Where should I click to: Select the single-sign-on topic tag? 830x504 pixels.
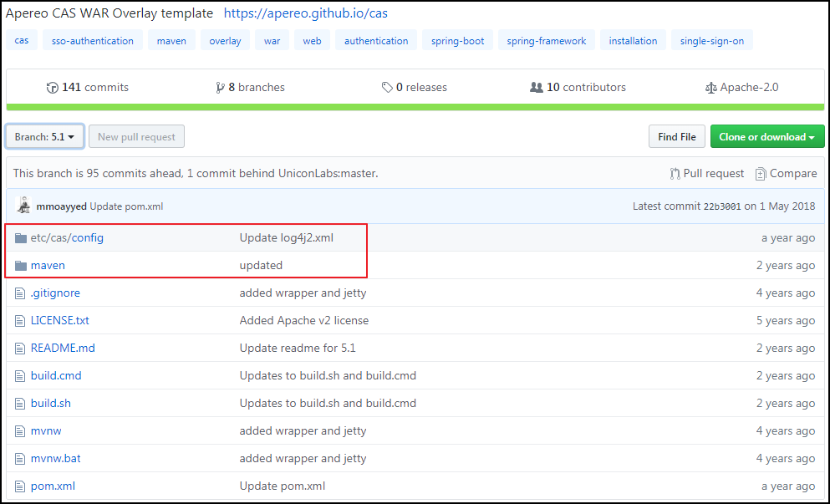click(712, 40)
